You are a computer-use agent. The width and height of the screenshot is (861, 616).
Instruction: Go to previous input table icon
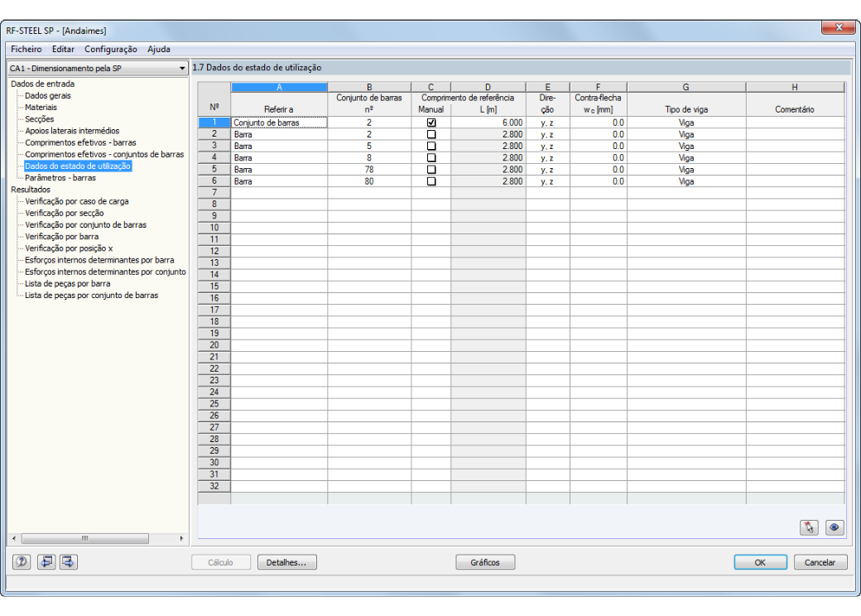click(x=46, y=561)
